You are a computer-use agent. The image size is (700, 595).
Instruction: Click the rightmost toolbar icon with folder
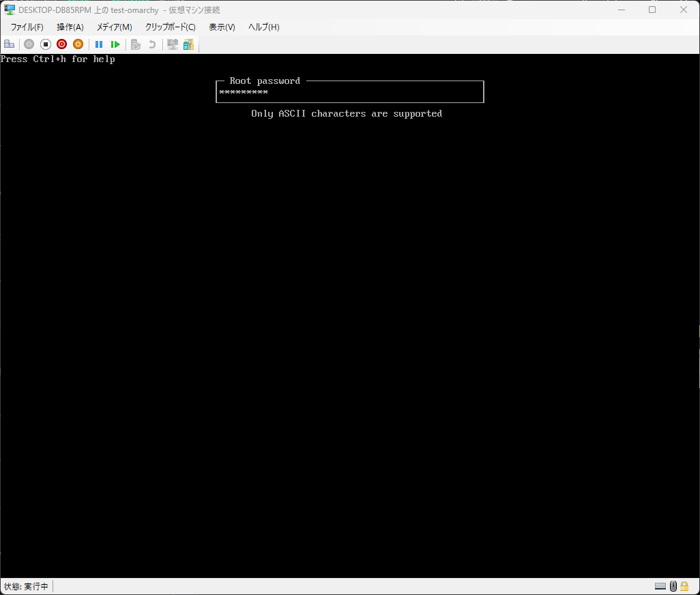click(x=188, y=44)
